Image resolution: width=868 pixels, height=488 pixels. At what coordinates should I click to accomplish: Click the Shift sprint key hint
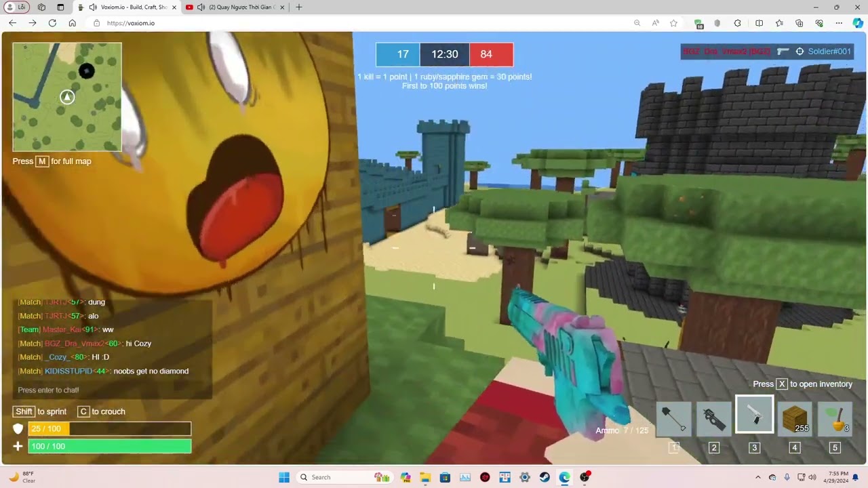24,411
